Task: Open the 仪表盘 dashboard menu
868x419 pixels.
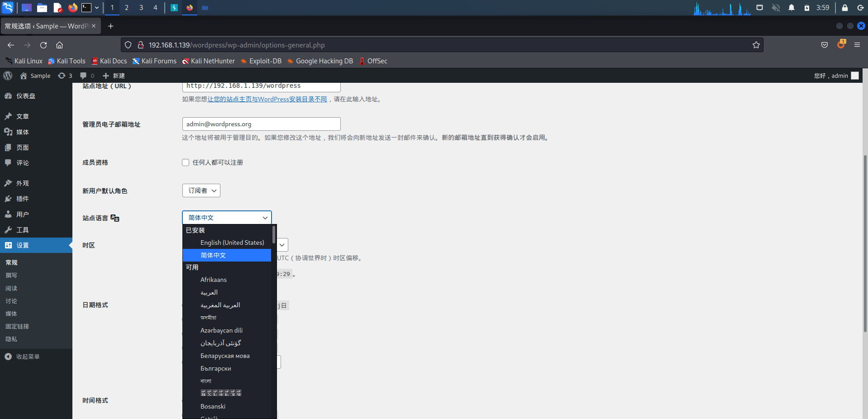Action: 36,96
